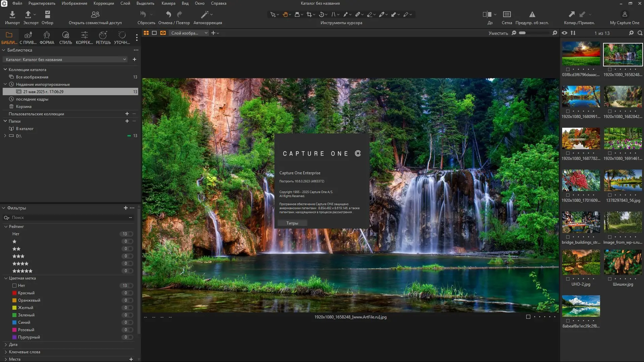Screen dimensions: 644x362
Task: Select the UHD-2.jpg thumbnail
Action: pos(581,262)
